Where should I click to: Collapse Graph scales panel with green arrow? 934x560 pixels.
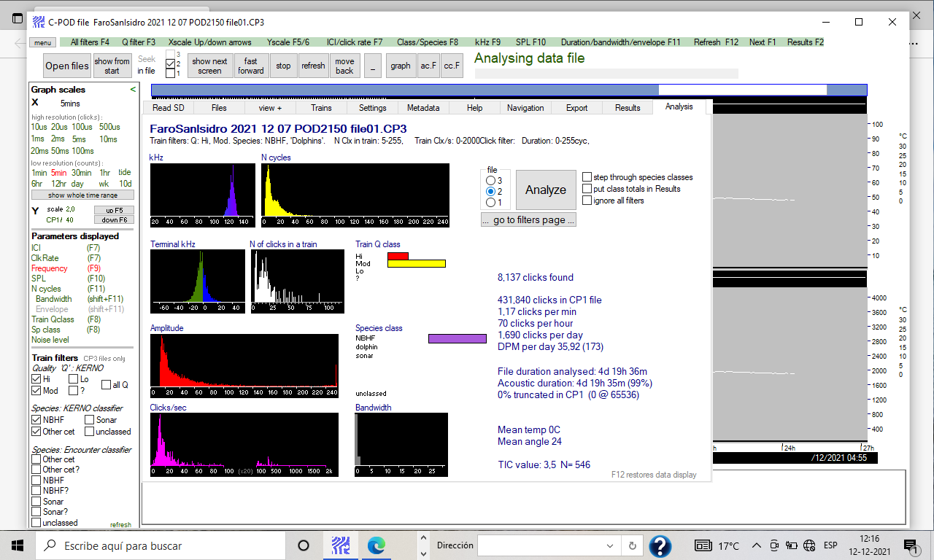click(x=133, y=90)
